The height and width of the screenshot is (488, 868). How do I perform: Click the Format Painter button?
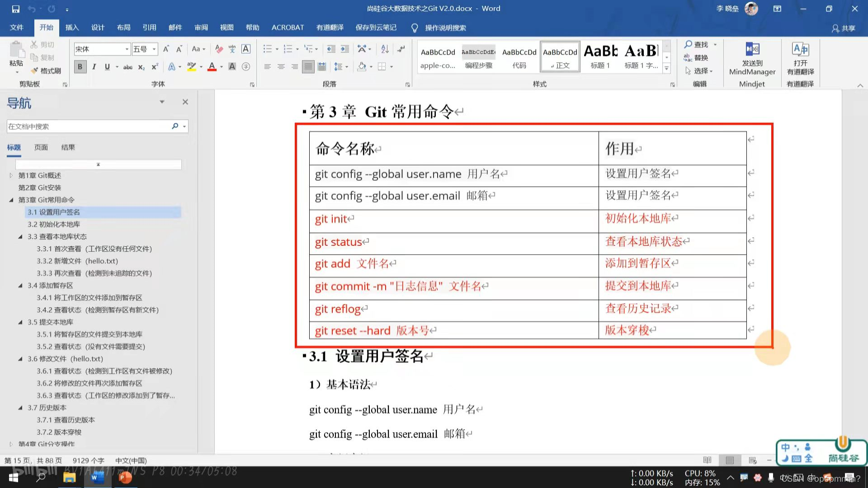point(46,71)
